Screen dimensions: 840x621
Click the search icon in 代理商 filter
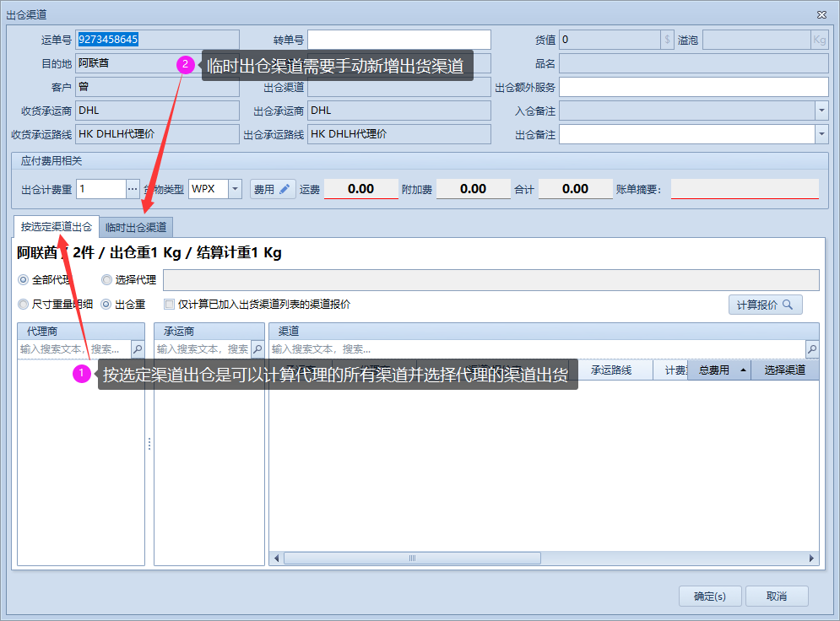(x=138, y=348)
